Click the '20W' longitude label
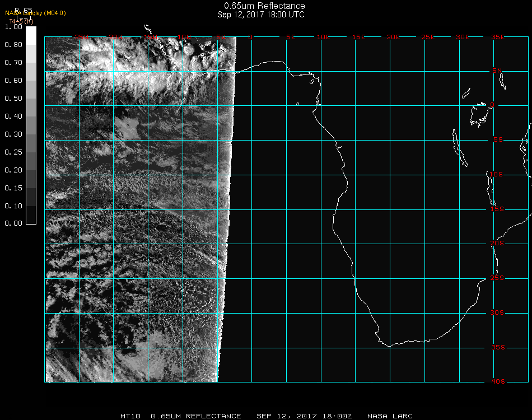 [x=116, y=37]
